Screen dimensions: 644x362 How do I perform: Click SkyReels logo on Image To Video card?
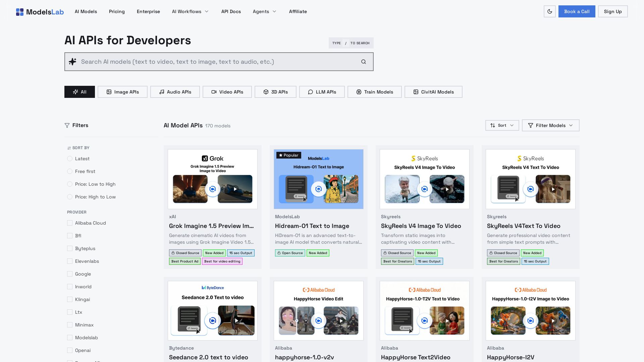pos(425,159)
